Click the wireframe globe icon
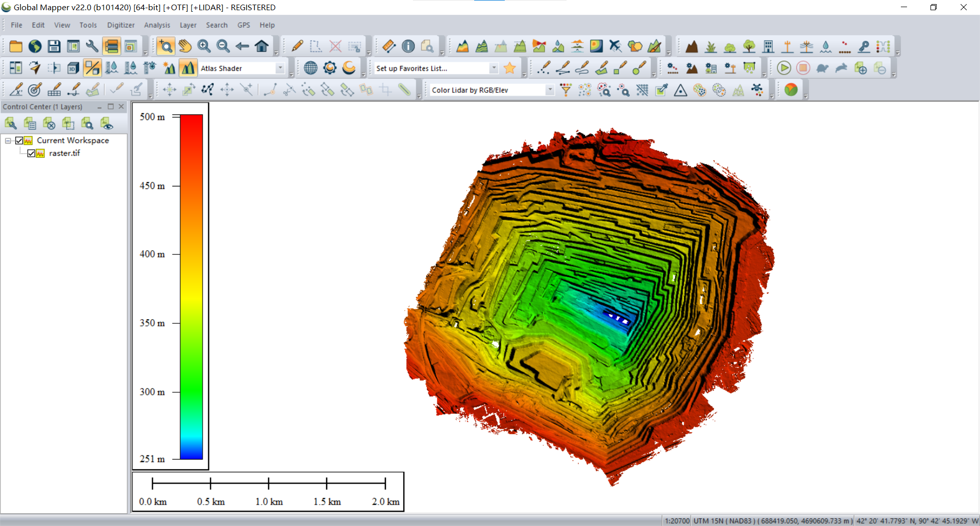 [x=310, y=68]
